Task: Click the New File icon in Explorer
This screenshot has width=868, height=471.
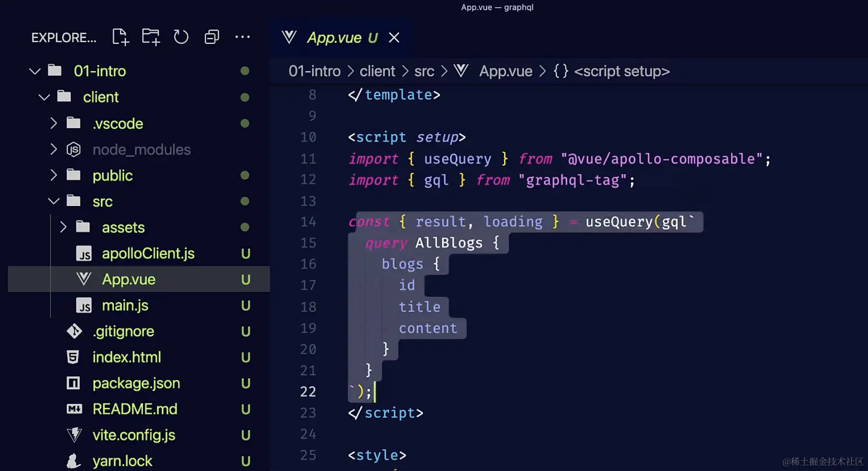Action: (x=121, y=37)
